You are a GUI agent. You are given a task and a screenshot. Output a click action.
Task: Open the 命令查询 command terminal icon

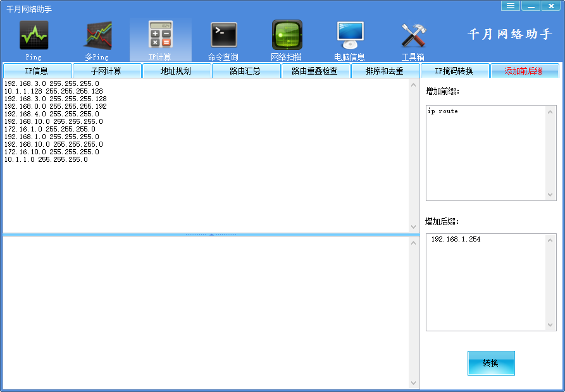click(x=223, y=40)
